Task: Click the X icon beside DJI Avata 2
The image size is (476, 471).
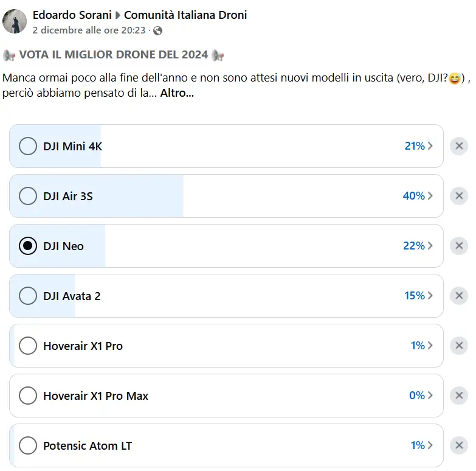Action: click(459, 296)
